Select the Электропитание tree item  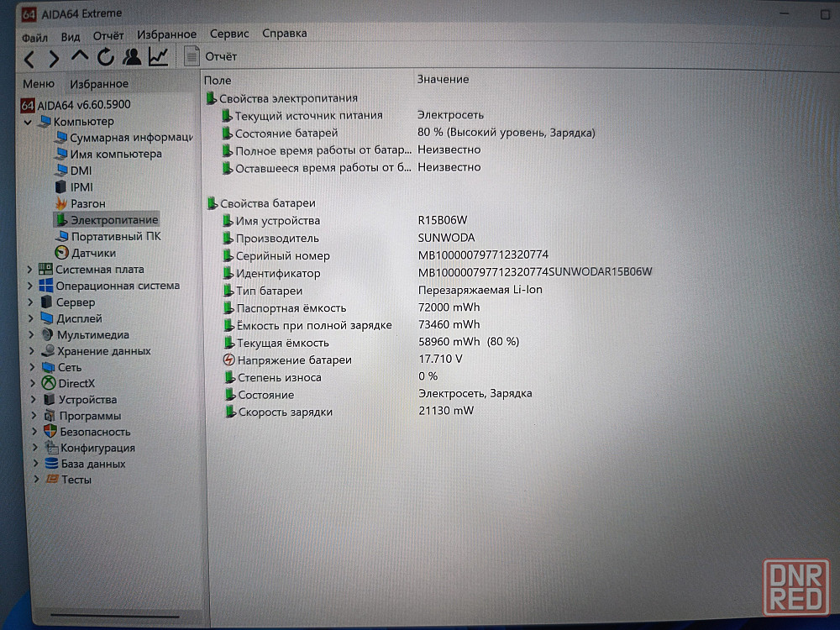point(107,219)
